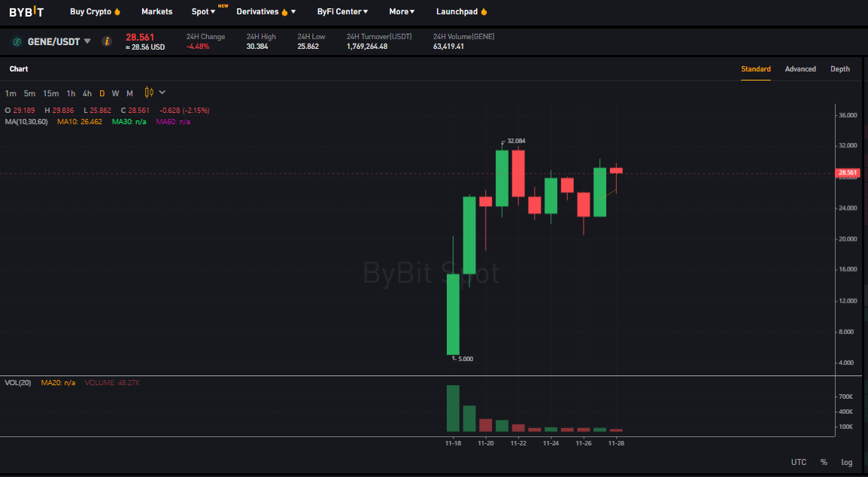Image resolution: width=868 pixels, height=477 pixels.
Task: Click 24H Turnover value 1,769,264.48
Action: (x=367, y=47)
